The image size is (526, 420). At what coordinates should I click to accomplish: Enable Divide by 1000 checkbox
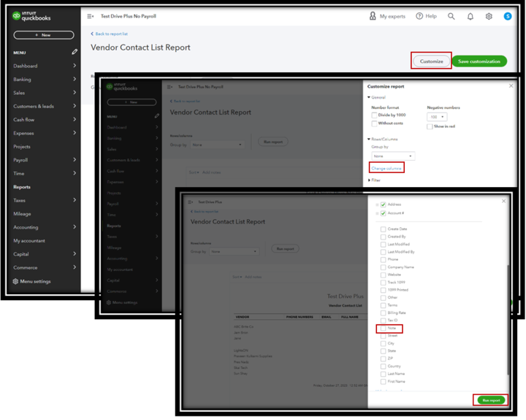pyautogui.click(x=374, y=115)
